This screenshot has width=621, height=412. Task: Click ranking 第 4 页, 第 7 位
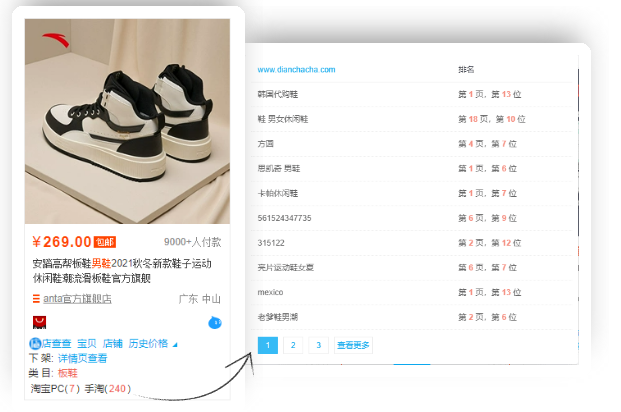(488, 144)
